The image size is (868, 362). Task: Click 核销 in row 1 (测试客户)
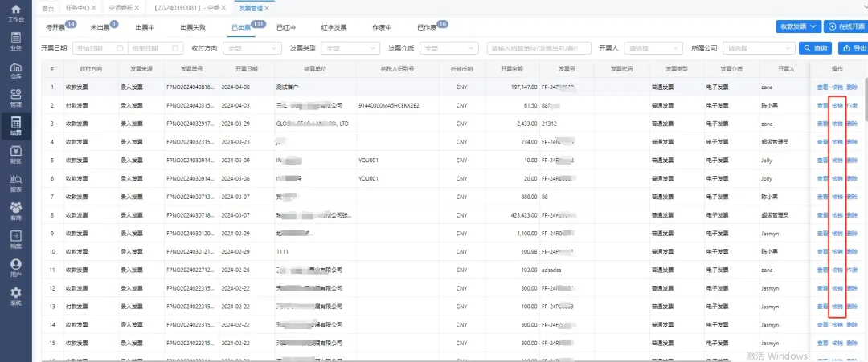pos(837,87)
